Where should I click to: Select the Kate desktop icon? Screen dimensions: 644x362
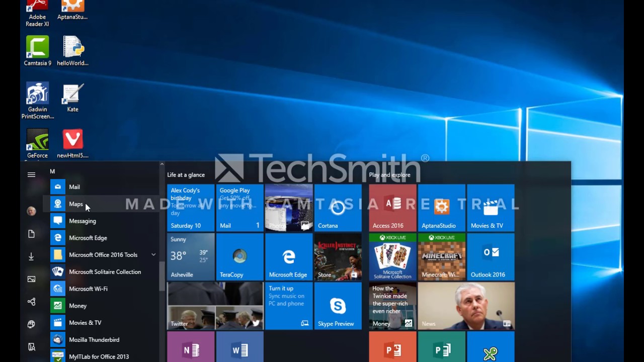point(72,98)
